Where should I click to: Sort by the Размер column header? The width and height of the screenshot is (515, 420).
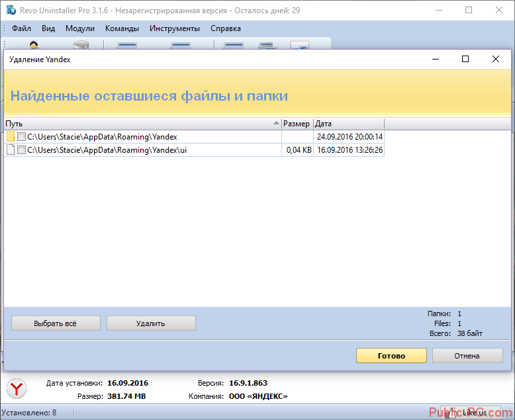click(297, 124)
